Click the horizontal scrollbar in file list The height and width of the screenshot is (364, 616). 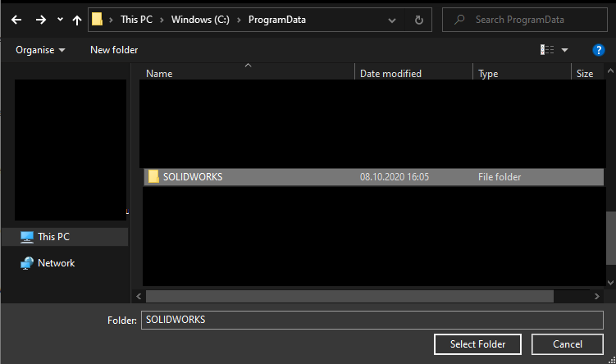click(349, 296)
